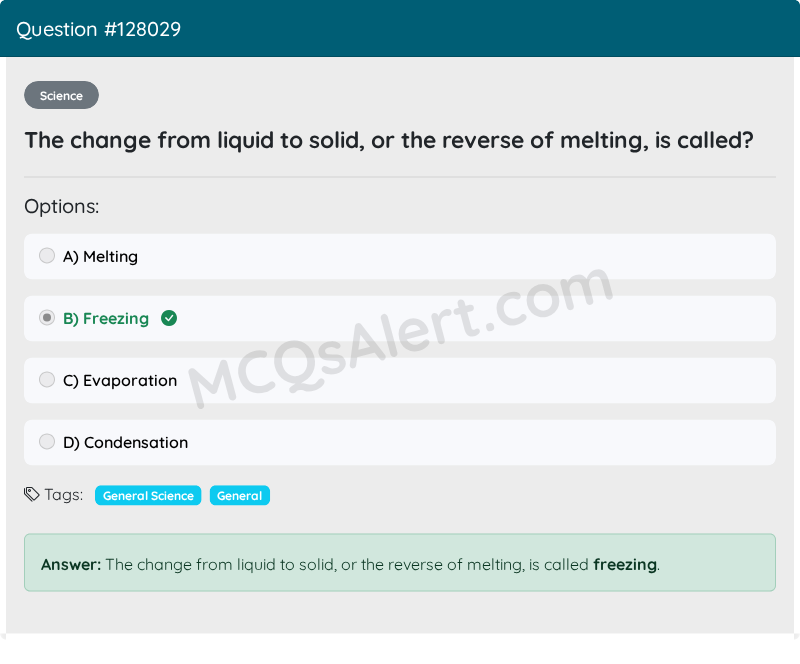Image resolution: width=800 pixels, height=664 pixels.
Task: Click the B) Freezing option label
Action: point(106,318)
